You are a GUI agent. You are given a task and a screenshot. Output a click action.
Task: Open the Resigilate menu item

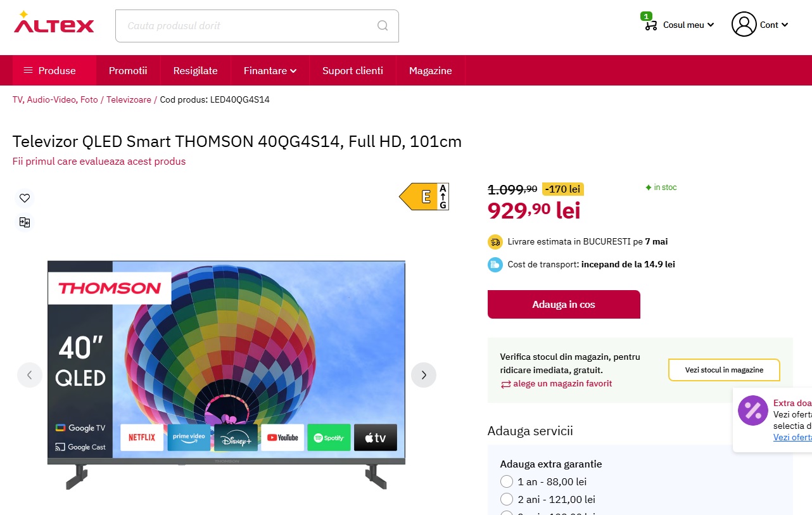click(196, 70)
